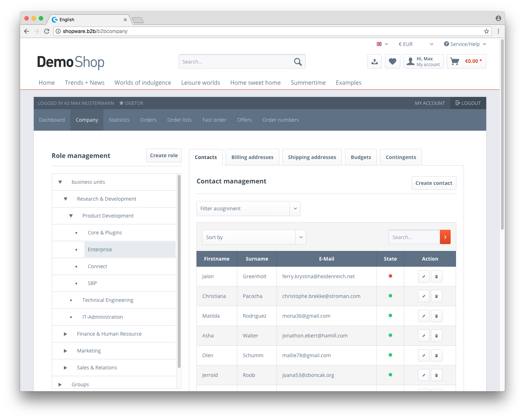Viewport: 525px width, 420px height.
Task: Open the shopping cart showing €0.00
Action: tap(466, 61)
